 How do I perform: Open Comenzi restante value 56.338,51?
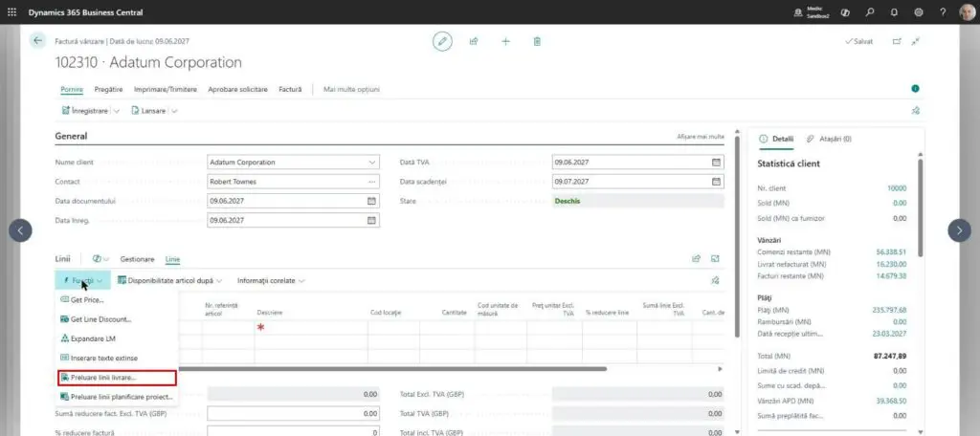click(891, 251)
